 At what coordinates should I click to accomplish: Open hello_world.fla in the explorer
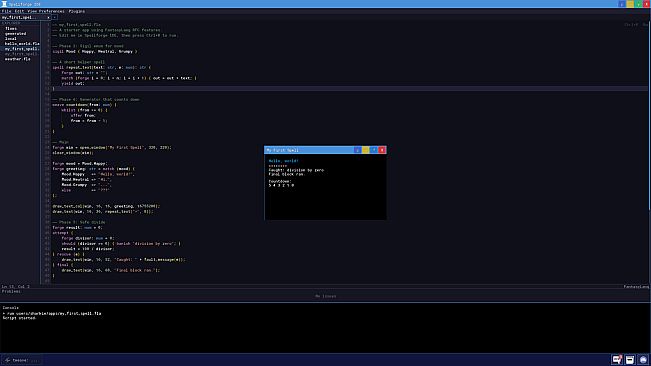coord(22,44)
